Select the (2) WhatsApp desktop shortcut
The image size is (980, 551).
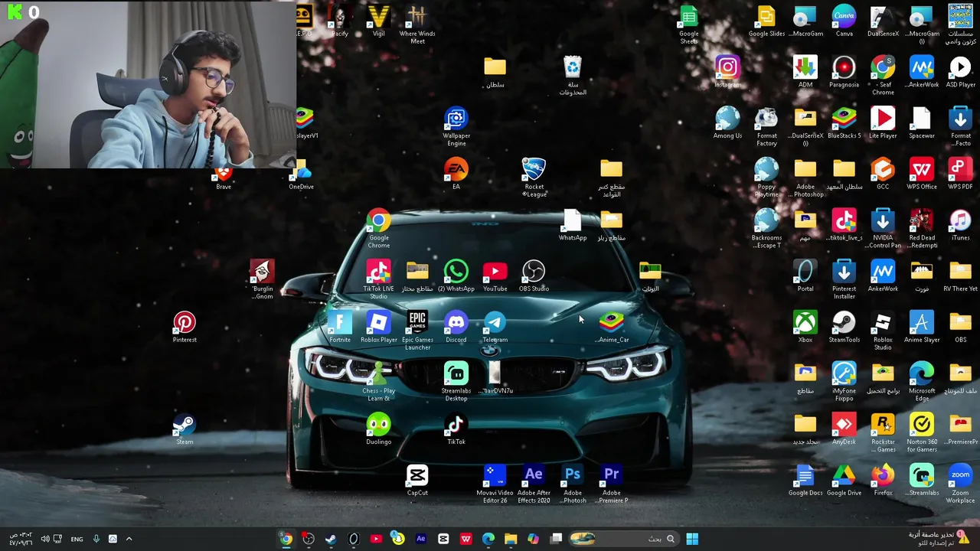pyautogui.click(x=456, y=276)
